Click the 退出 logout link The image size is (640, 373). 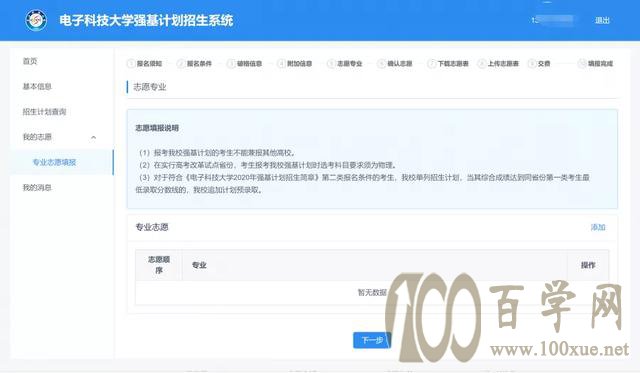click(602, 20)
